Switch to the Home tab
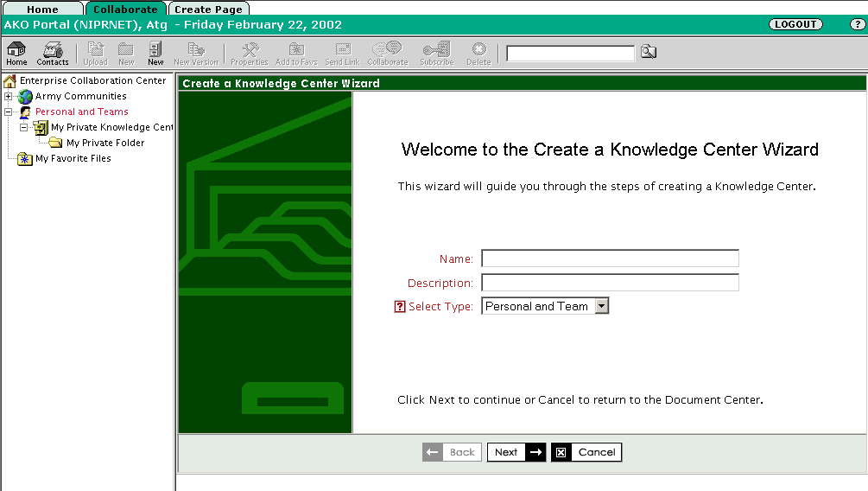Screen dimensions: 868x491 [42, 10]
